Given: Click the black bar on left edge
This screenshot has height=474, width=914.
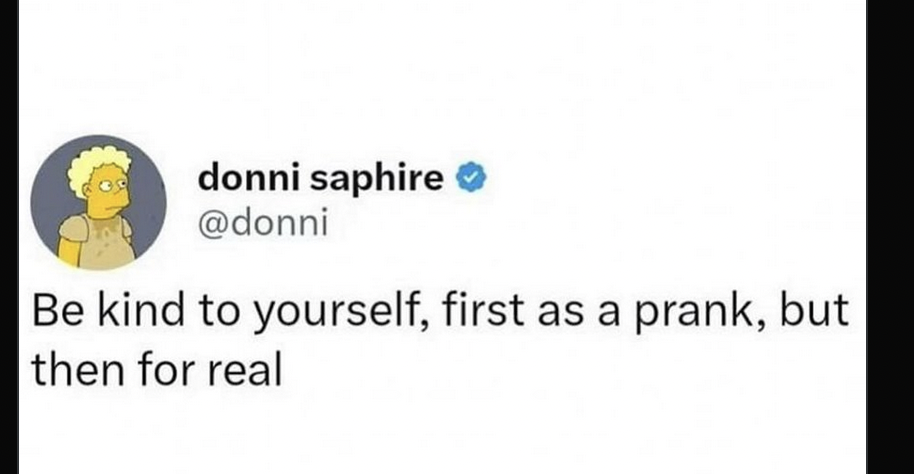Looking at the screenshot, I should [9, 237].
